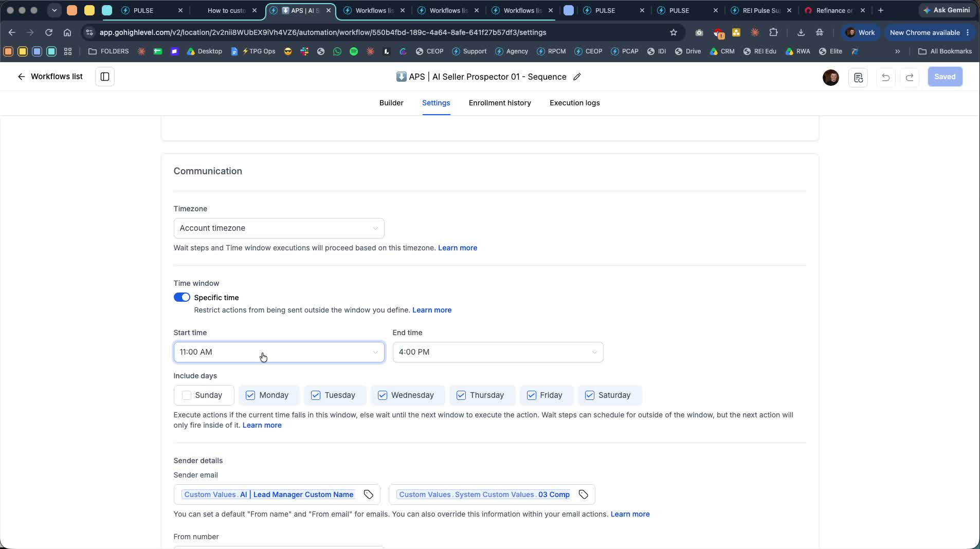Viewport: 980px width, 549px height.
Task: Uncheck the Monday checkbox
Action: point(250,395)
